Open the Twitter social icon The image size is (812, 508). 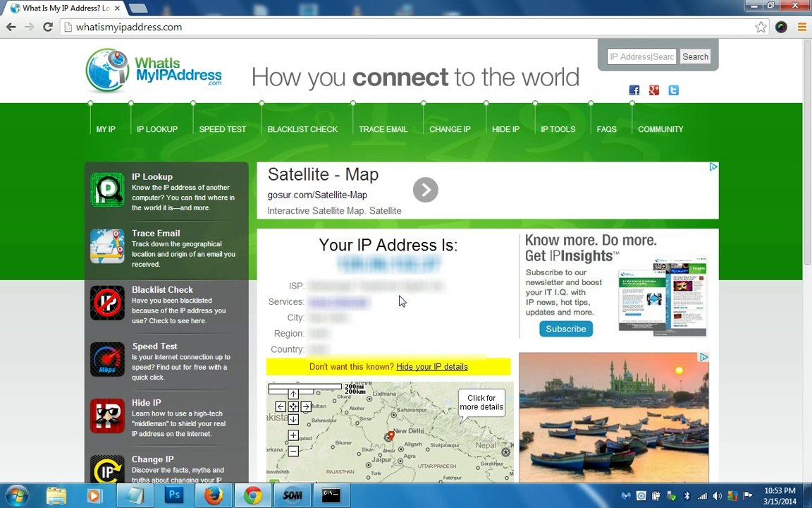pyautogui.click(x=674, y=90)
